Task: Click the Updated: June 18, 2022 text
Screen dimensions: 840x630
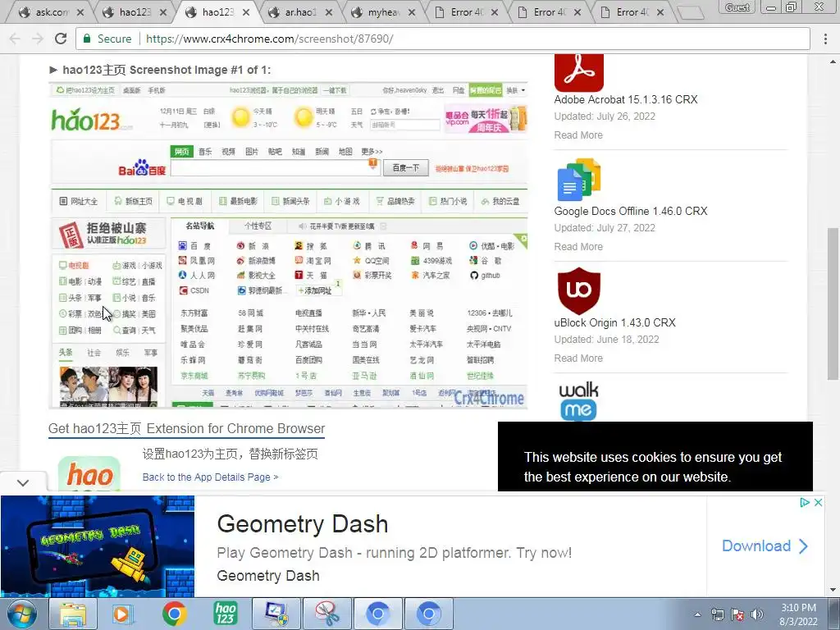Action: pos(606,339)
